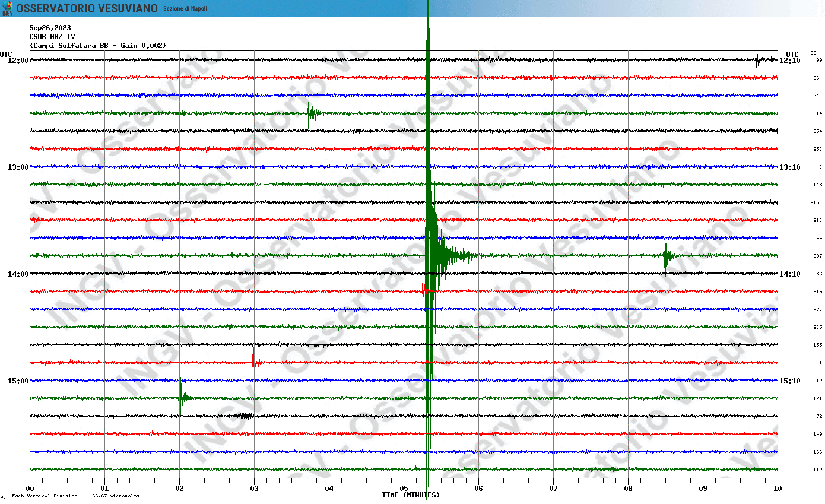Click the DC value '149'
Viewport: 825px width, 504px height.
(x=817, y=434)
